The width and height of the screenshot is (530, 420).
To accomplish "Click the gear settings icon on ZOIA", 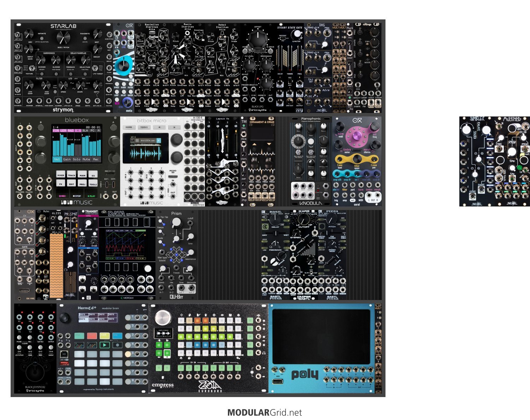I will pos(238,358).
